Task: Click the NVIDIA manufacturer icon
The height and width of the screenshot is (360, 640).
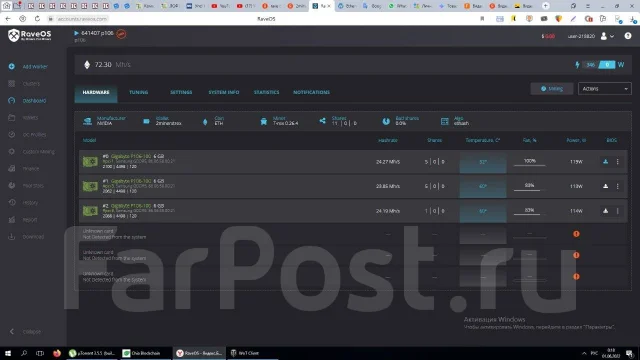Action: point(87,121)
